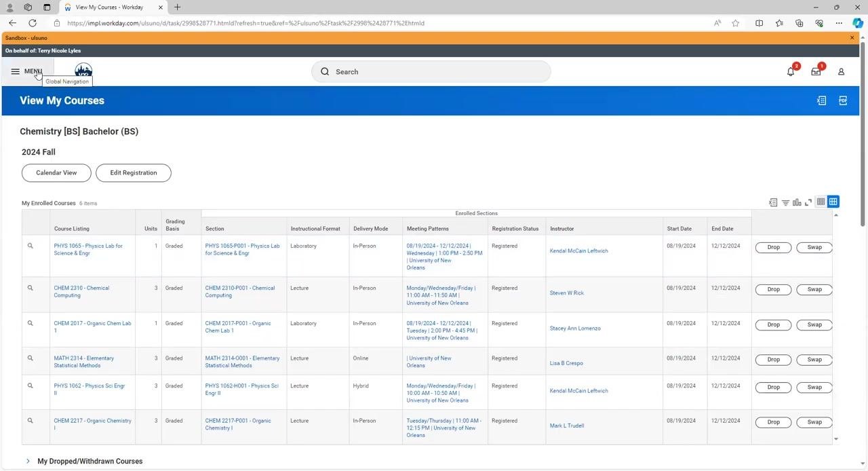Open MATH 2314-O001 section link
The height and width of the screenshot is (471, 868).
242,362
